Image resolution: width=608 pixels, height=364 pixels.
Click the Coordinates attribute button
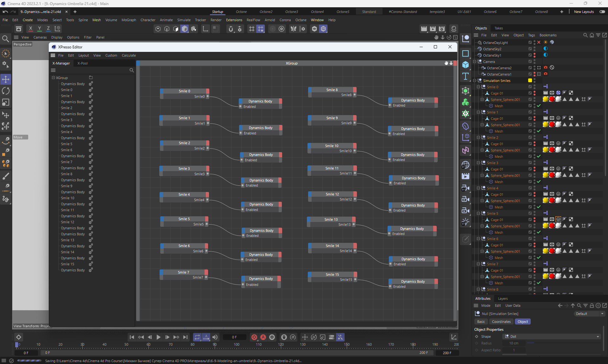[501, 322]
